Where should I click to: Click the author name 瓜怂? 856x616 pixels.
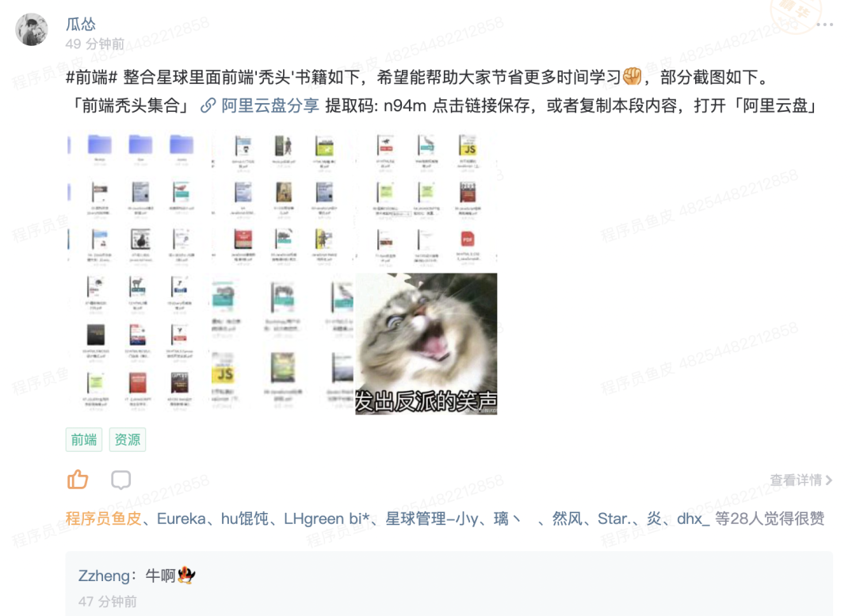click(81, 24)
